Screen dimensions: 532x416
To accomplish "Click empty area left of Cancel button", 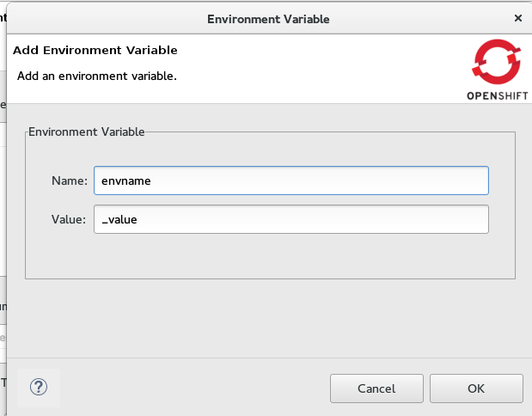I will point(189,388).
